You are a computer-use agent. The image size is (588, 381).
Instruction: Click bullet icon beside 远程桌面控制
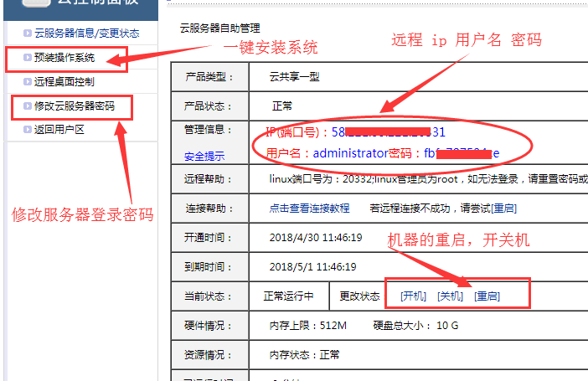point(27,81)
